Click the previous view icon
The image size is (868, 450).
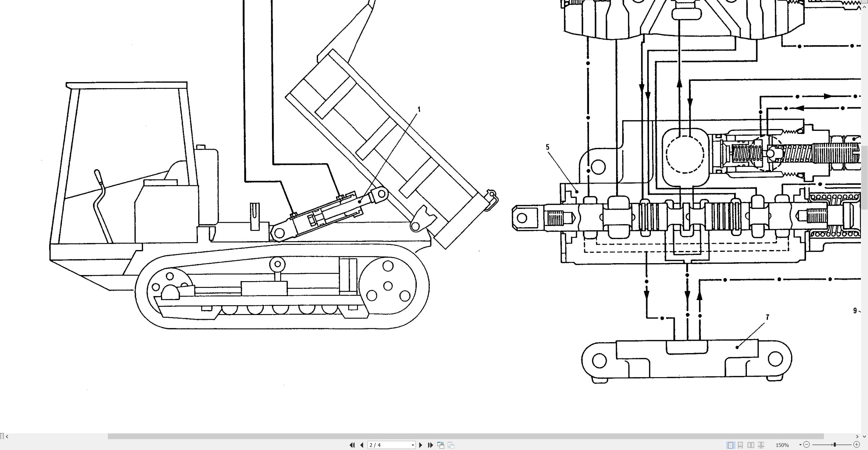[x=441, y=445]
